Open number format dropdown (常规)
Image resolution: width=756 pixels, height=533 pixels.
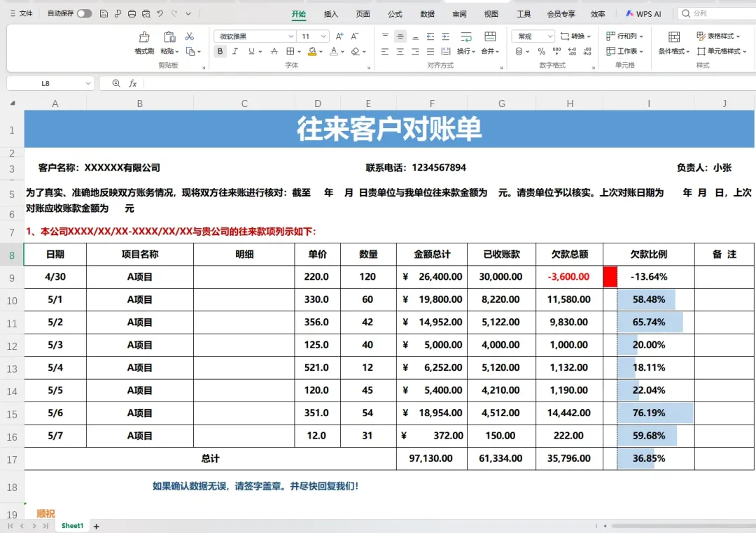[549, 36]
